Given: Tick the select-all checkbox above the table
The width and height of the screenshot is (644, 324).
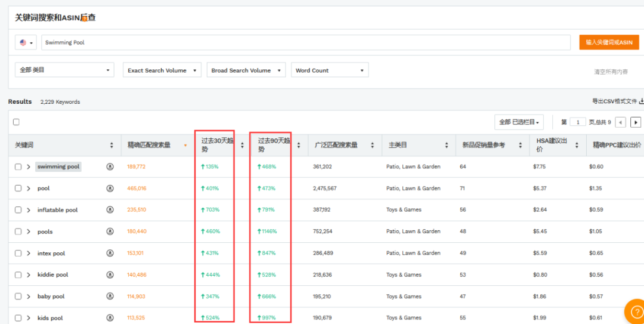Looking at the screenshot, I should (x=16, y=122).
